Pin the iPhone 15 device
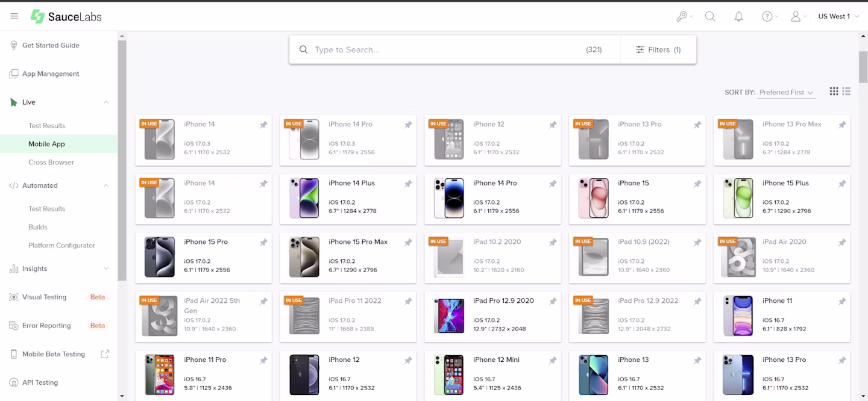 tap(697, 184)
